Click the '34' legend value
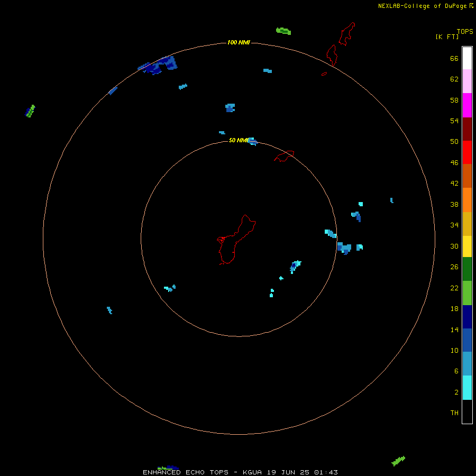 coord(454,225)
